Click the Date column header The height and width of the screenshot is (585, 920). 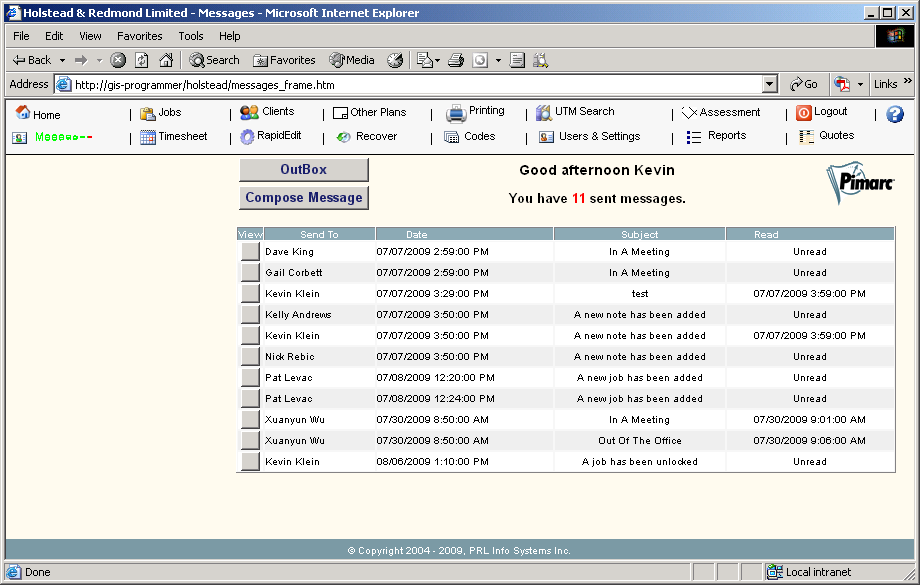[x=464, y=234]
